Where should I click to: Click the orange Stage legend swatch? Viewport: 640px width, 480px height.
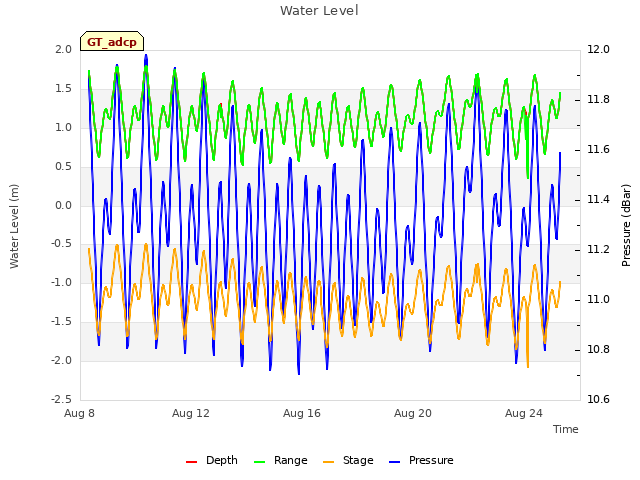328,462
